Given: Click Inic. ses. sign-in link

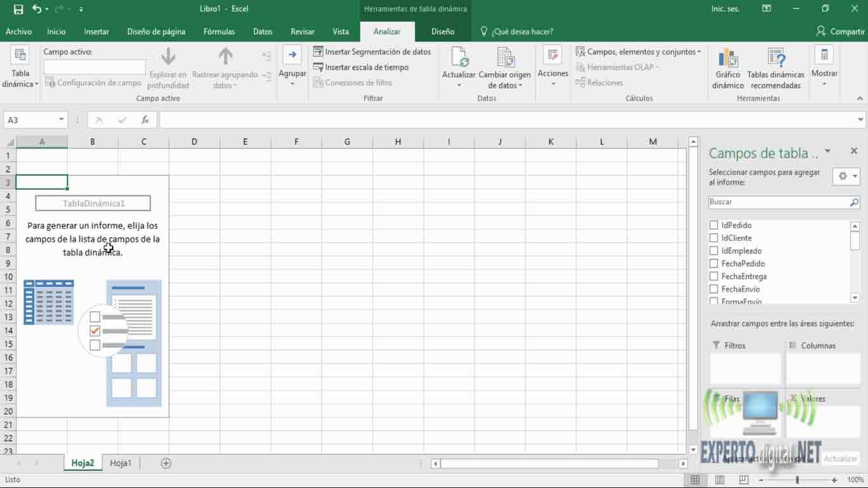Looking at the screenshot, I should (724, 9).
